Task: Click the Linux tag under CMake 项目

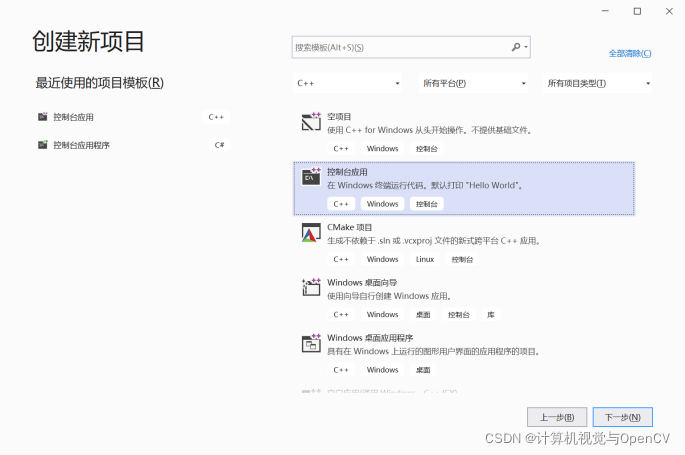Action: coord(425,259)
